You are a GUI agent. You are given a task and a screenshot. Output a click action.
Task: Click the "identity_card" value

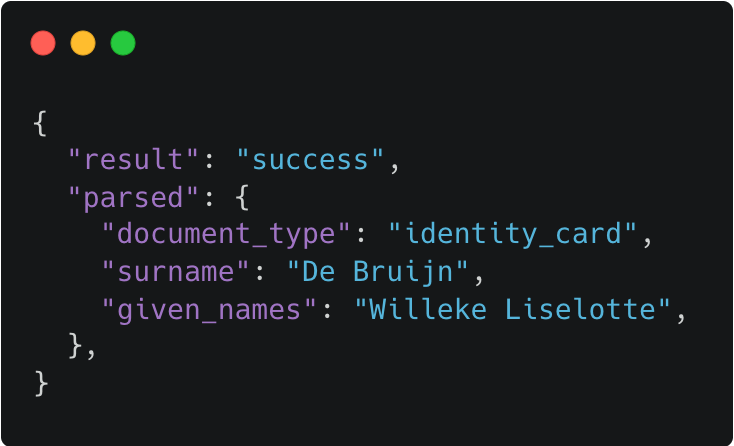pyautogui.click(x=513, y=234)
